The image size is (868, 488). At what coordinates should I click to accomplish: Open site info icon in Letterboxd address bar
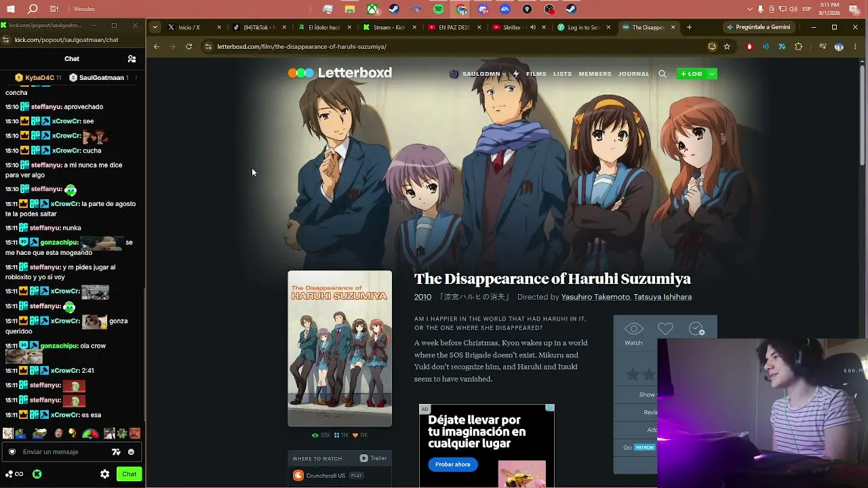tap(208, 47)
